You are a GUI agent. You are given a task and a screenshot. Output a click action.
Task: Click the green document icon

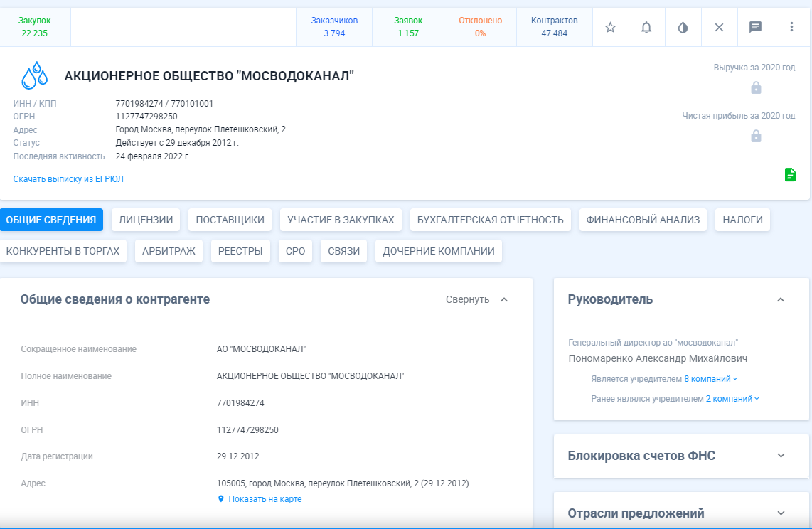[x=790, y=174]
